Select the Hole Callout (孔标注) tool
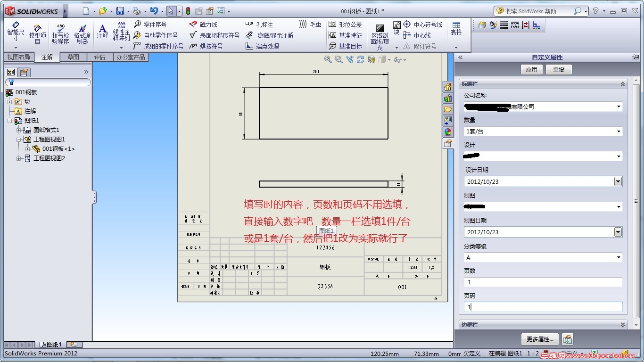This screenshot has height=362, width=644. tap(259, 25)
